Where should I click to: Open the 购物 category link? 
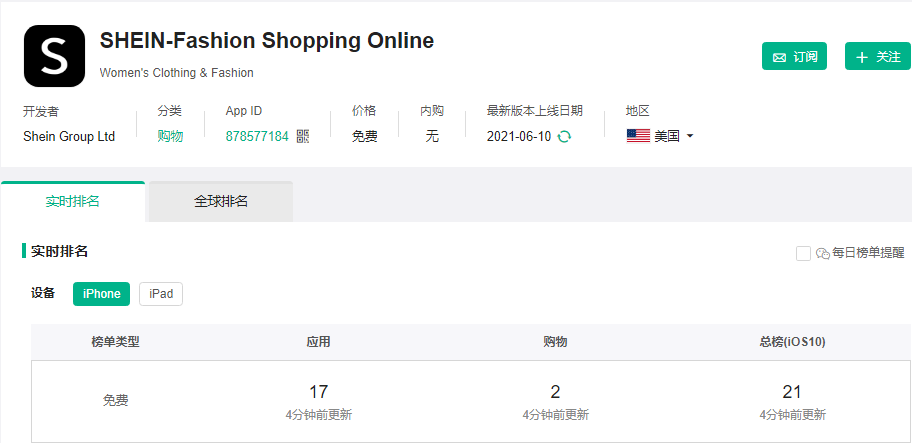tap(170, 137)
